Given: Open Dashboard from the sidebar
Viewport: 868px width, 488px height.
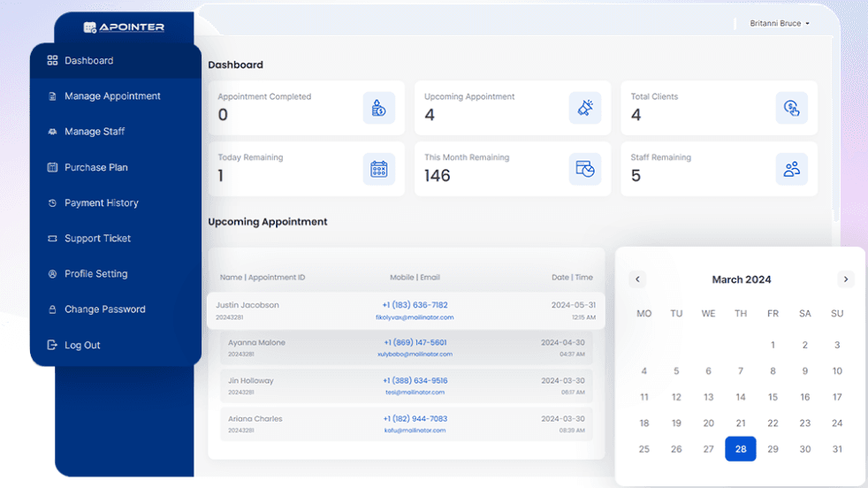Looking at the screenshot, I should point(116,60).
